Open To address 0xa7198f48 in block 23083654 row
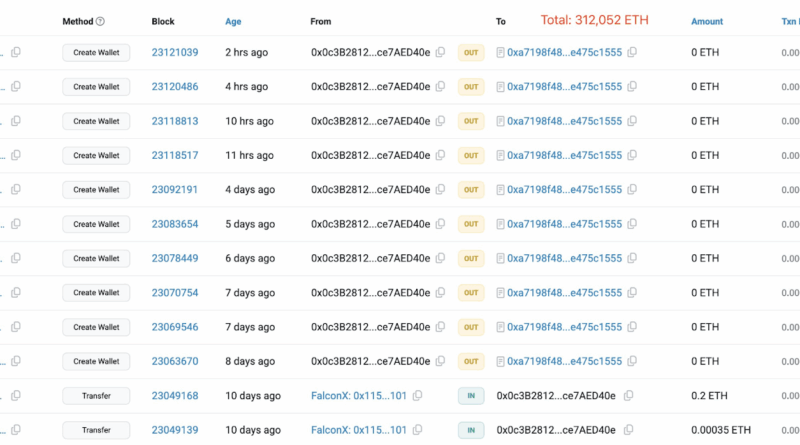This screenshot has width=800, height=445. click(564, 224)
